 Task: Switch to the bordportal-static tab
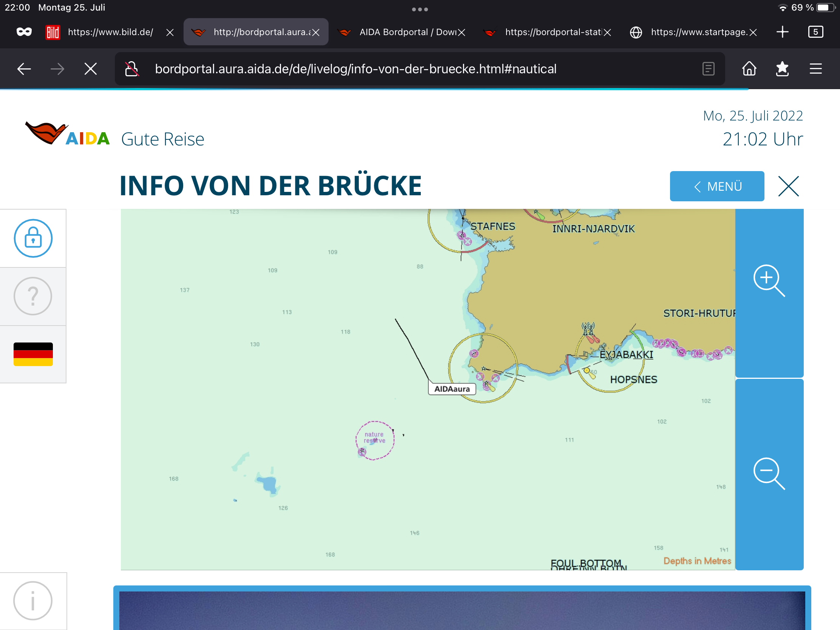[x=547, y=32]
